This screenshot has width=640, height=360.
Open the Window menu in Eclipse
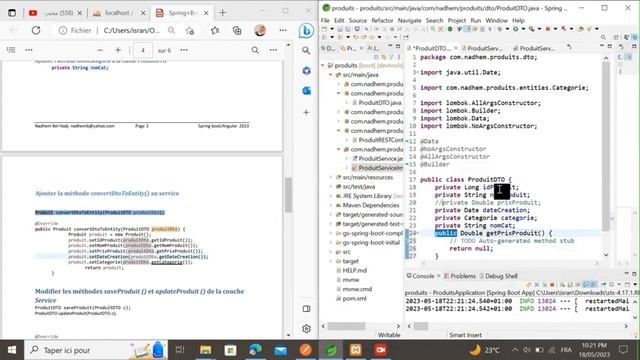pos(496,20)
